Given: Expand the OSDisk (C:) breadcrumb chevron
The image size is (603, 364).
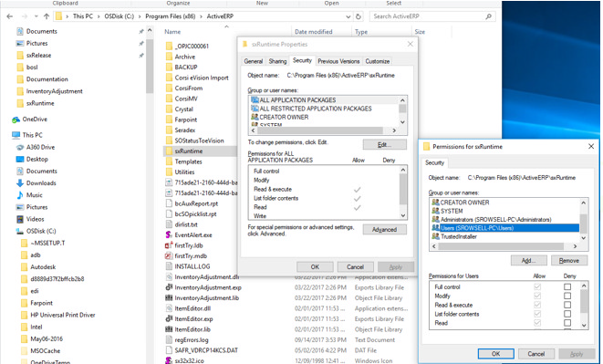Looking at the screenshot, I should pos(140,16).
